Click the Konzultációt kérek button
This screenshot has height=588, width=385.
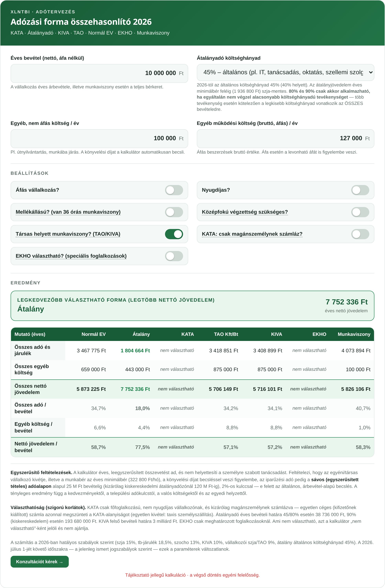[x=39, y=561]
